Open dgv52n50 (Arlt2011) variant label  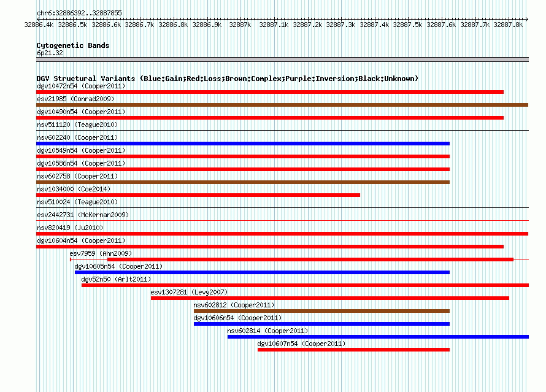[116, 279]
